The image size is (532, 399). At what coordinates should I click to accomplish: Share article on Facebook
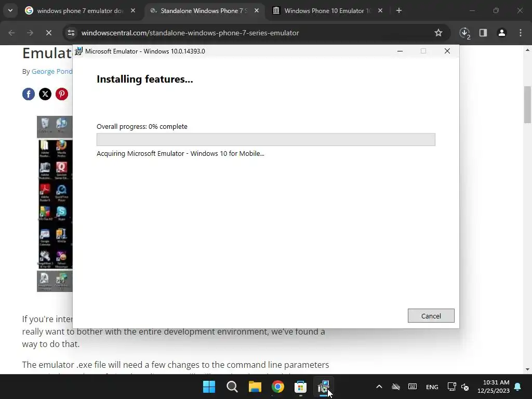coord(29,94)
